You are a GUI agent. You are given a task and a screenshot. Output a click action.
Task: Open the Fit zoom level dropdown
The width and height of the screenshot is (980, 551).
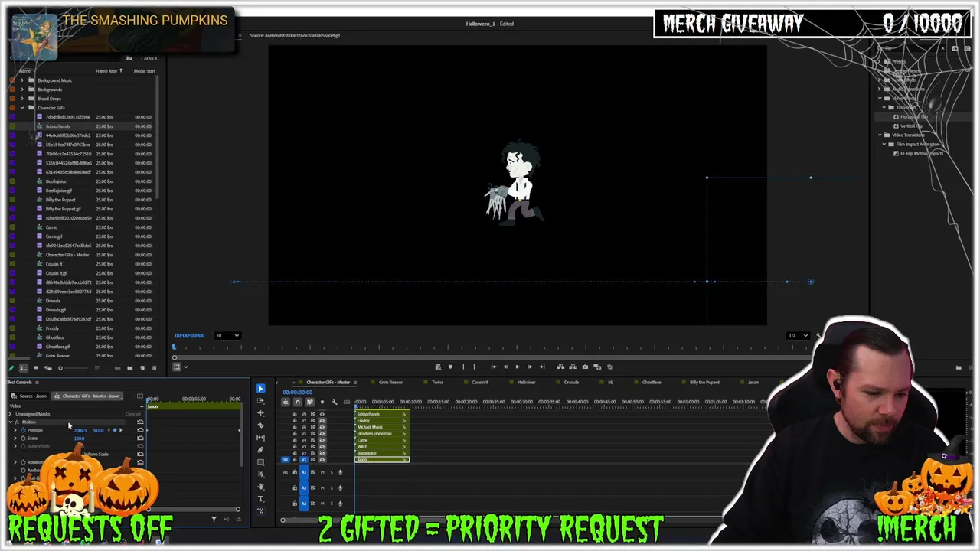coord(227,335)
